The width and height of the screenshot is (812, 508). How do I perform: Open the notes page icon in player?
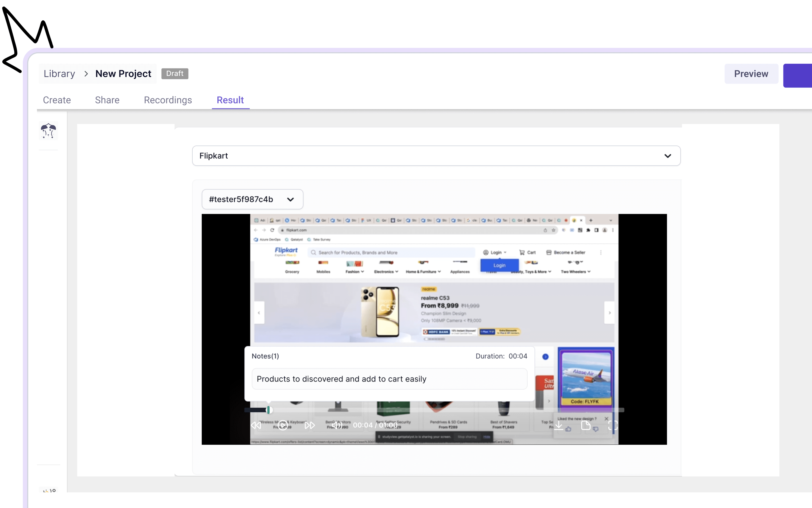(x=585, y=425)
